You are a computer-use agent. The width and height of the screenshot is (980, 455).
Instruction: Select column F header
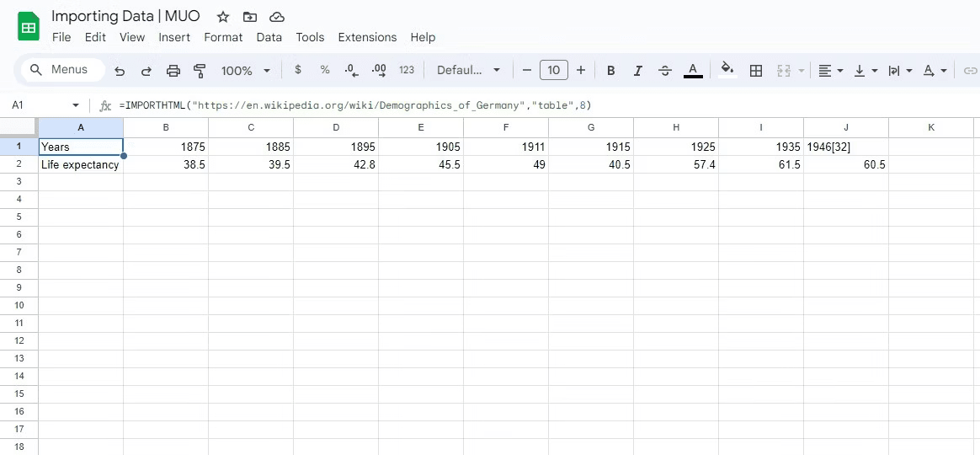pyautogui.click(x=506, y=128)
